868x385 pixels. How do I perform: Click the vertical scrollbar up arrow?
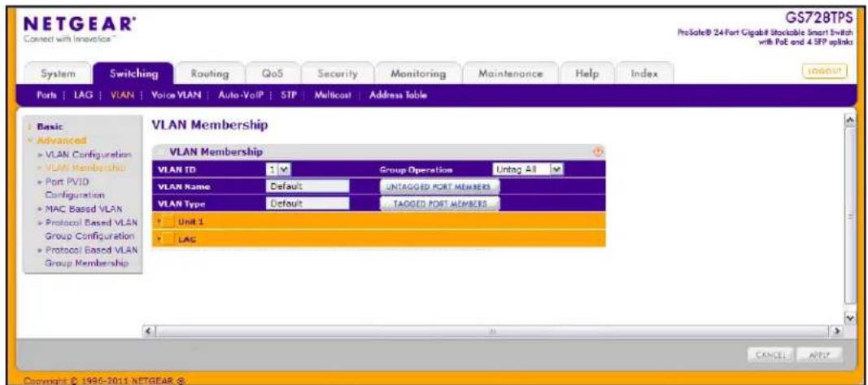(x=852, y=120)
